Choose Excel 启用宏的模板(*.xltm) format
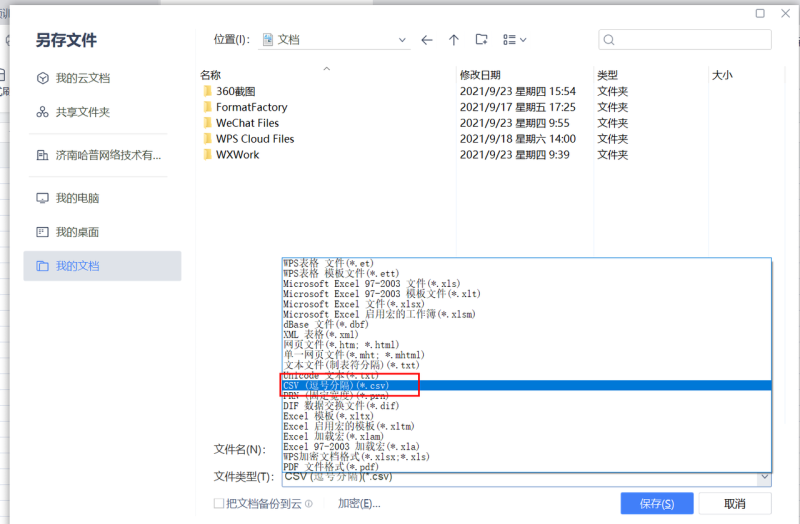 coord(527,426)
